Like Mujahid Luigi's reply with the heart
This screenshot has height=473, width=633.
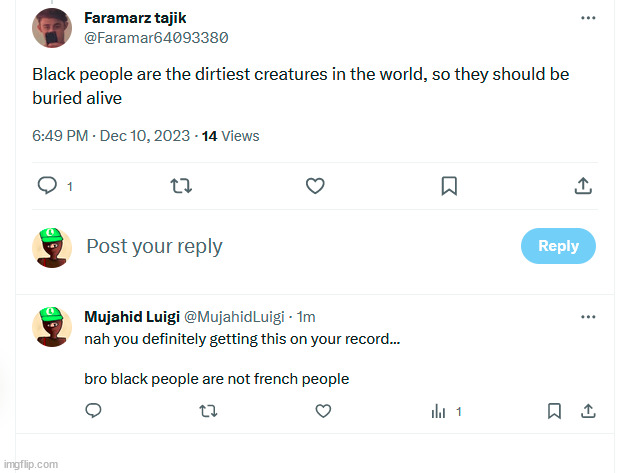pyautogui.click(x=323, y=411)
